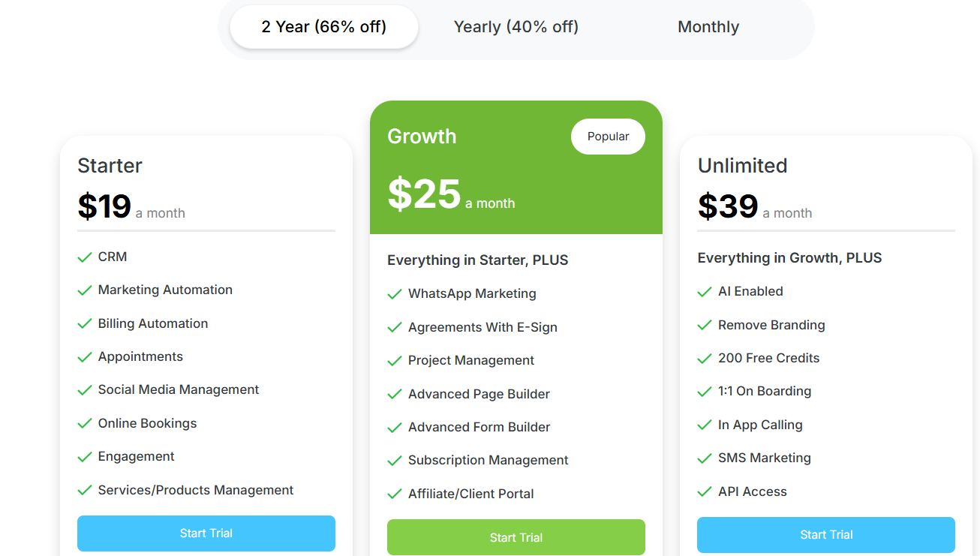Click the Growth plan title heading
The width and height of the screenshot is (980, 556).
click(422, 137)
